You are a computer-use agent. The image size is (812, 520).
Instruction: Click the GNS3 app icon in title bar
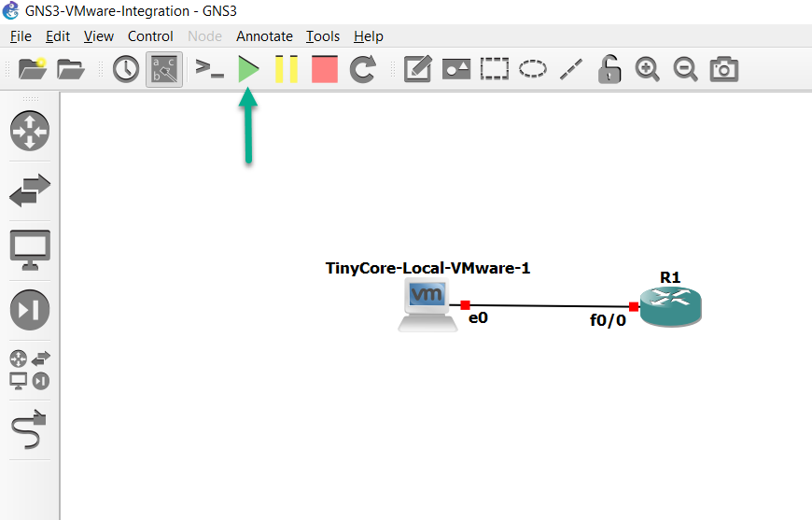point(10,10)
